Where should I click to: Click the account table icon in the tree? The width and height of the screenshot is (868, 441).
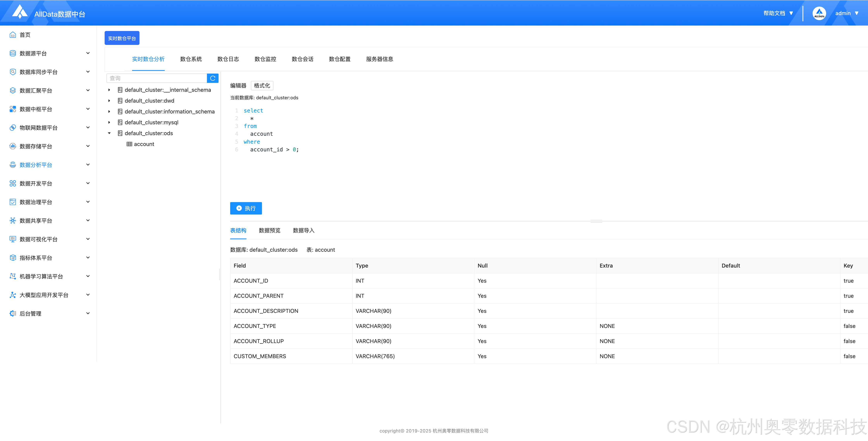129,144
